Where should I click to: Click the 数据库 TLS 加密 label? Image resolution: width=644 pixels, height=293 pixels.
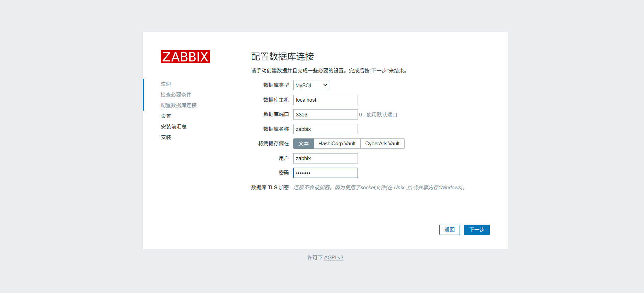pyautogui.click(x=270, y=188)
